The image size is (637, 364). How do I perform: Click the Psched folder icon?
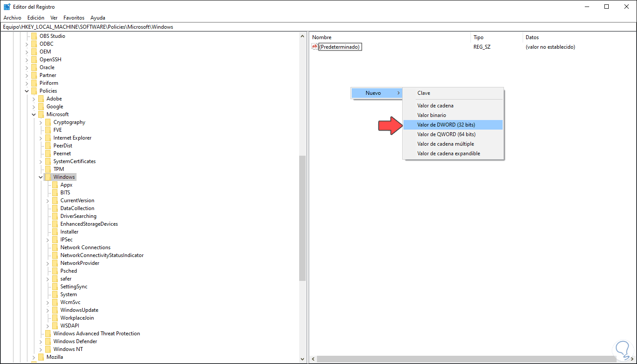point(55,271)
